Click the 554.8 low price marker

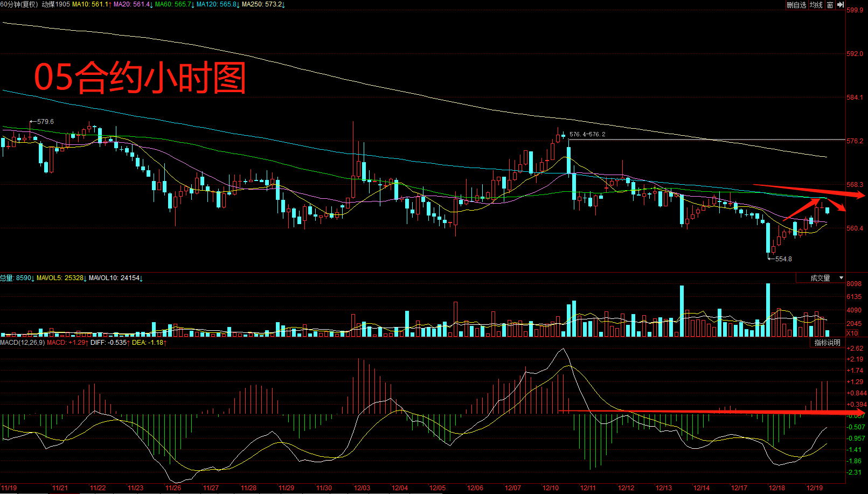point(783,259)
